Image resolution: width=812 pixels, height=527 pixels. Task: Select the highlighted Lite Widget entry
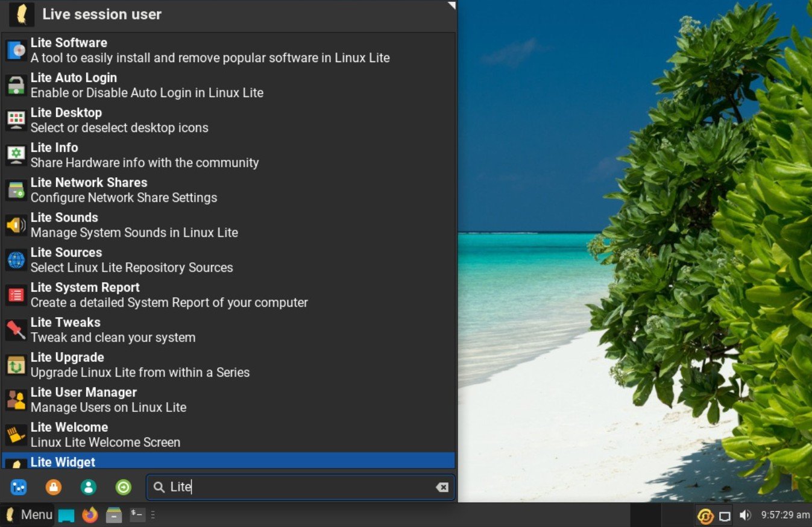pyautogui.click(x=63, y=462)
